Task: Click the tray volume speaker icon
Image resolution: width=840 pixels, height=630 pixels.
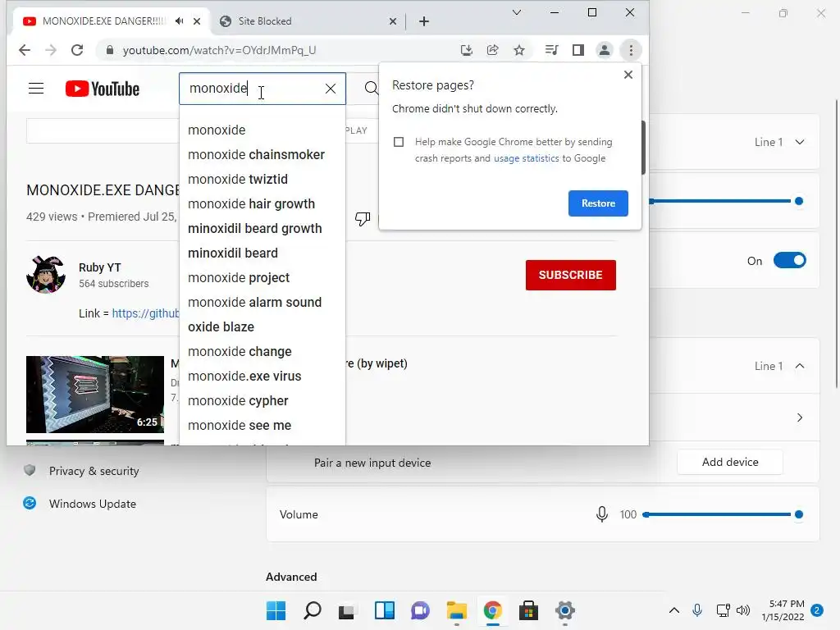Action: pos(743,610)
